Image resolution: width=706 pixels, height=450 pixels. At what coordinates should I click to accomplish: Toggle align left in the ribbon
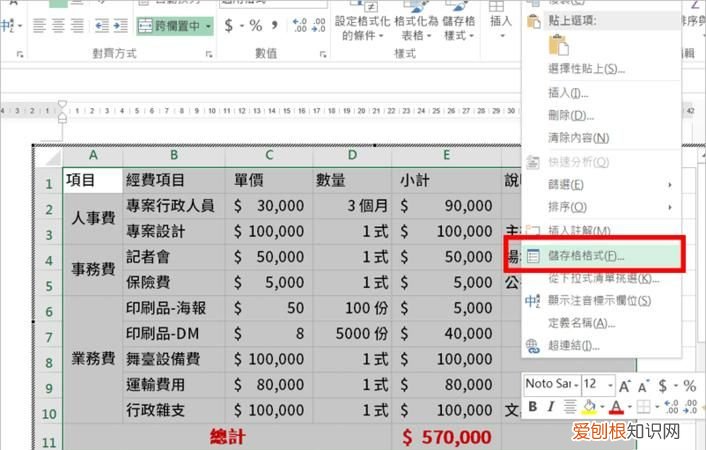coord(40,26)
